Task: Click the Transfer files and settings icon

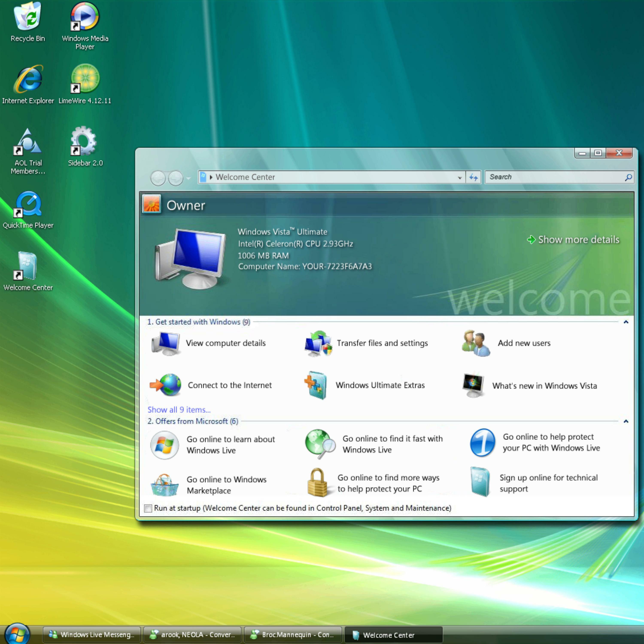Action: pyautogui.click(x=318, y=343)
